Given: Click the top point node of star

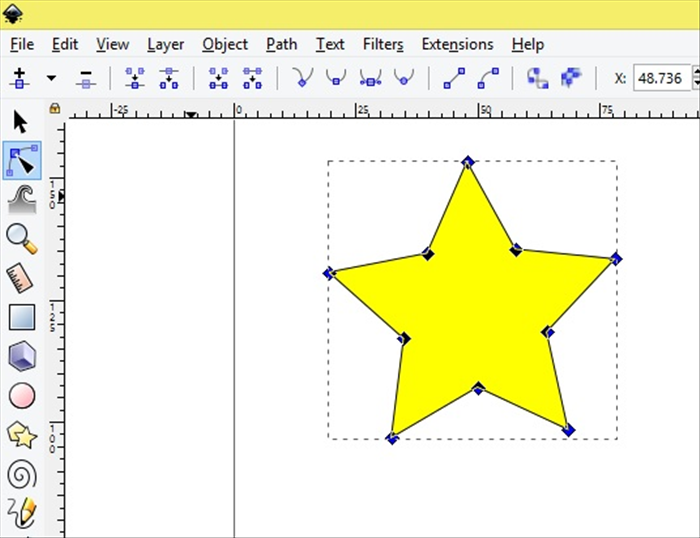Looking at the screenshot, I should (x=467, y=161).
